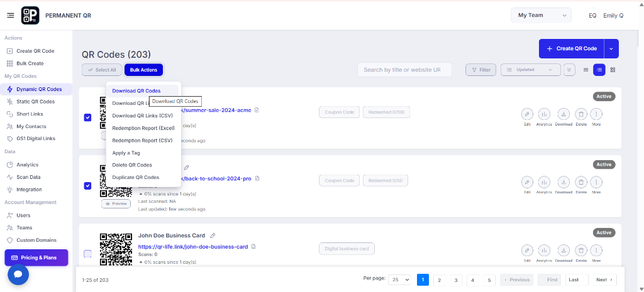Click the search by title field
The height and width of the screenshot is (292, 644).
click(x=404, y=70)
